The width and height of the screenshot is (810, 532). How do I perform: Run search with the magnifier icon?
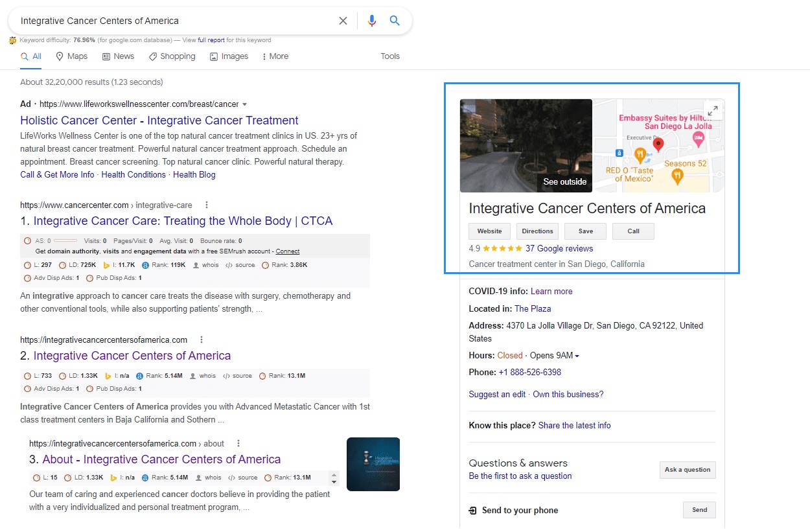395,21
